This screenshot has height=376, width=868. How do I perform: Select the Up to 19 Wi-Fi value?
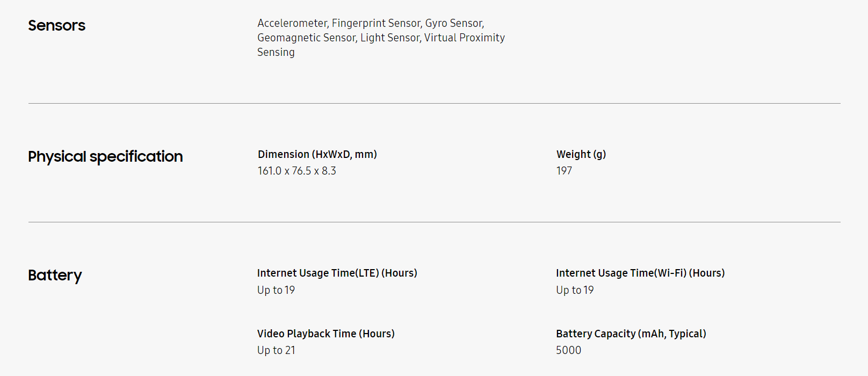click(x=575, y=290)
